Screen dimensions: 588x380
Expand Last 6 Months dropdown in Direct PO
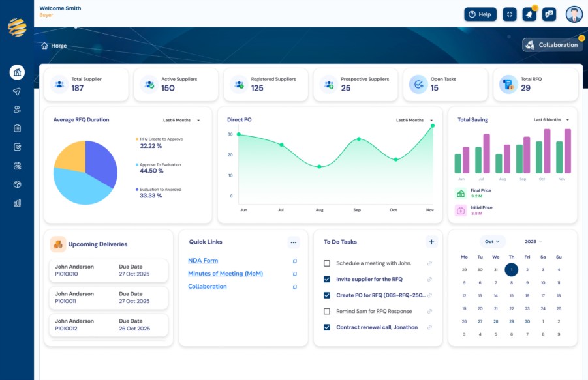pos(414,120)
